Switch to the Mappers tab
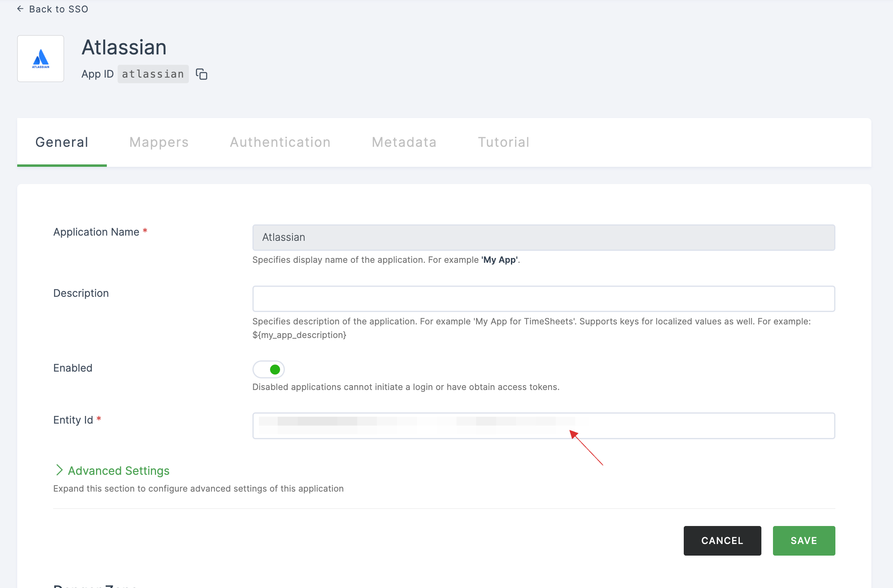893x588 pixels. coord(159,142)
